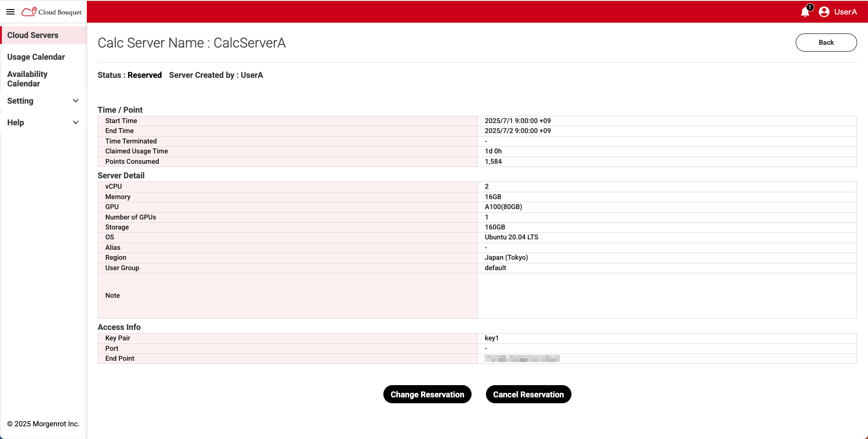Open the notification badge showing 1
Viewport: 868px width, 439px height.
point(811,7)
